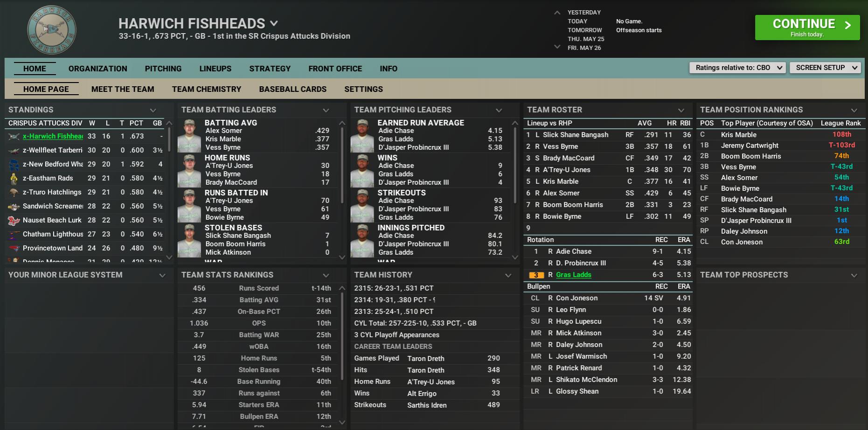Click the Home Runs leader player photo
The width and height of the screenshot is (868, 430).
tap(189, 171)
